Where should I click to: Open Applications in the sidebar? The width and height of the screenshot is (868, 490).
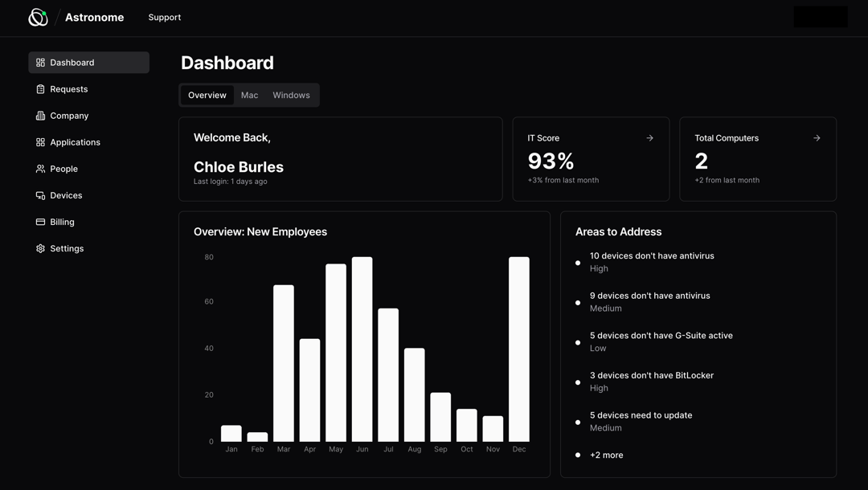(x=88, y=142)
